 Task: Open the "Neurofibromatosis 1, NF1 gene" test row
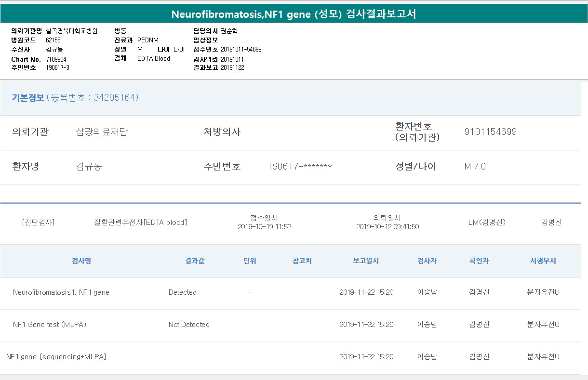click(61, 292)
